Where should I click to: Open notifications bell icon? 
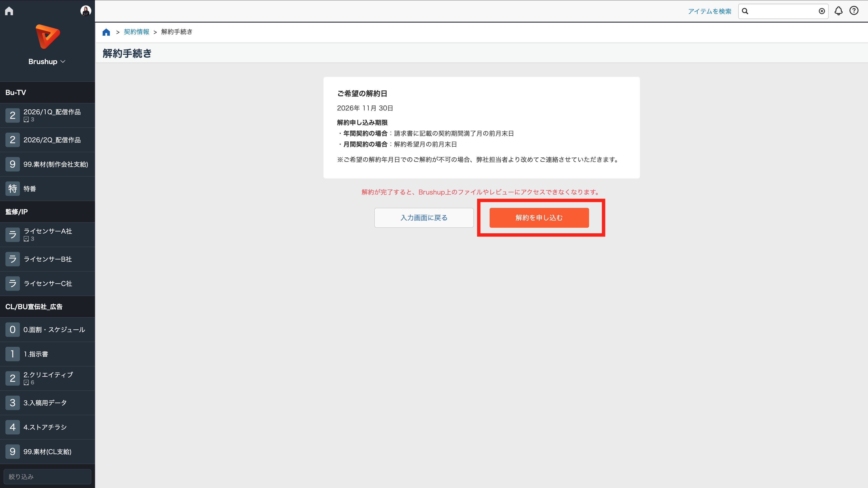[839, 11]
